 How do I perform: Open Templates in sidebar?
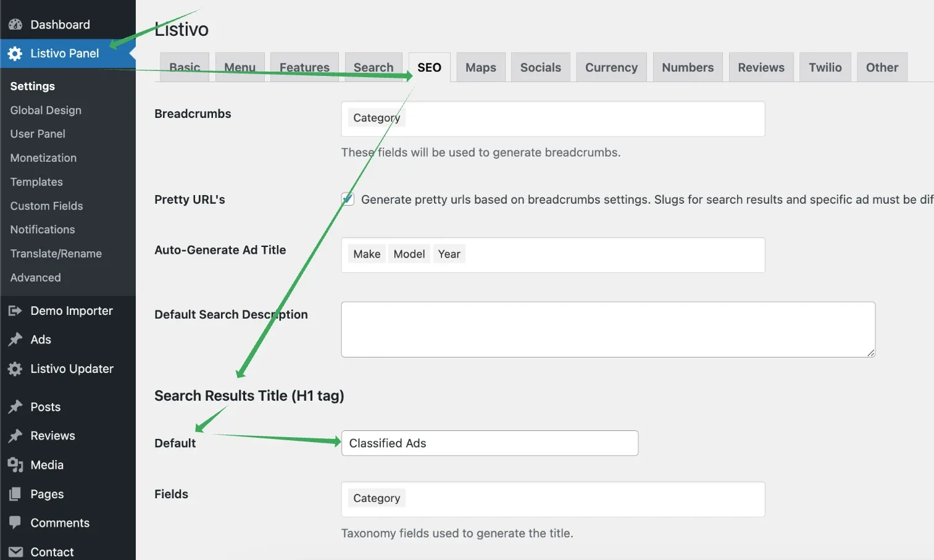tap(36, 182)
